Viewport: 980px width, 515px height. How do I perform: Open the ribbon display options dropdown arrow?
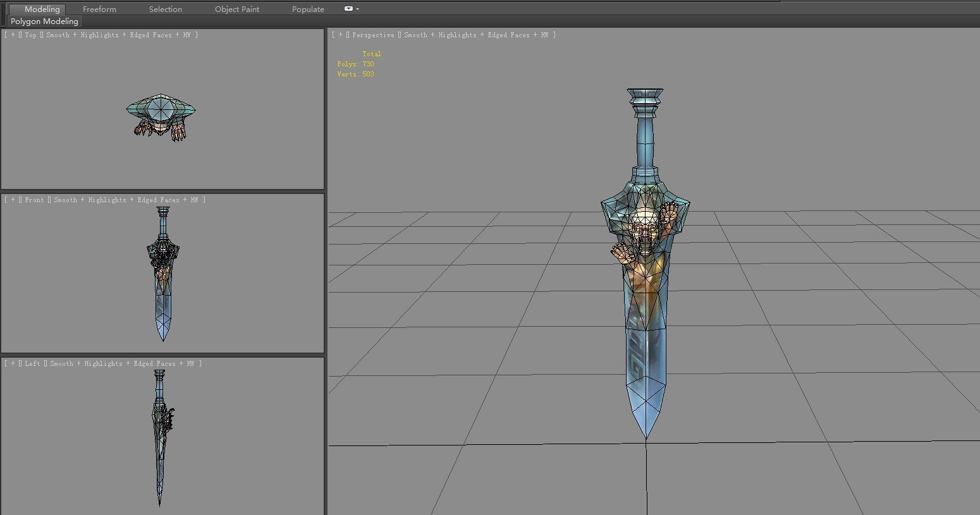point(358,9)
